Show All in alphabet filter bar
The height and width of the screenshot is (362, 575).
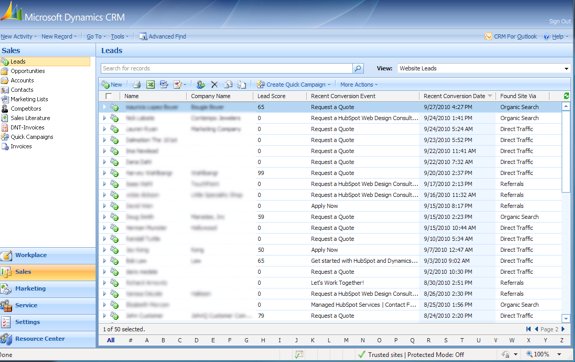110,340
